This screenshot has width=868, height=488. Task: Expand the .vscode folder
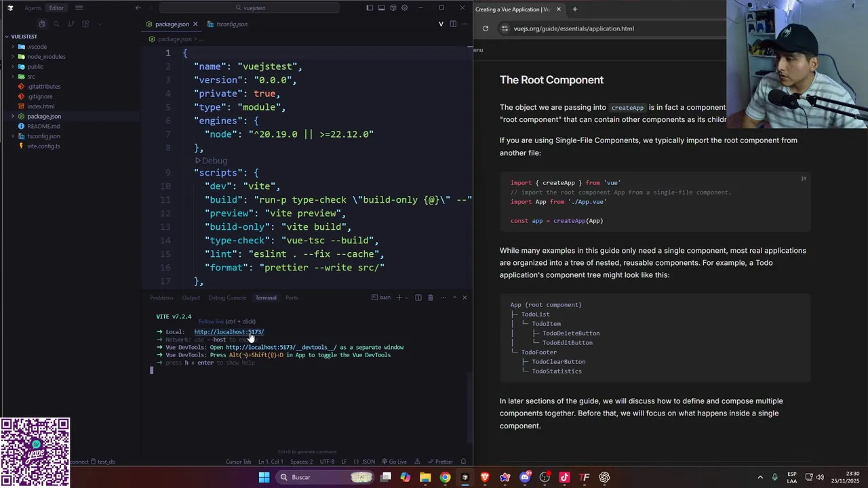[37, 47]
